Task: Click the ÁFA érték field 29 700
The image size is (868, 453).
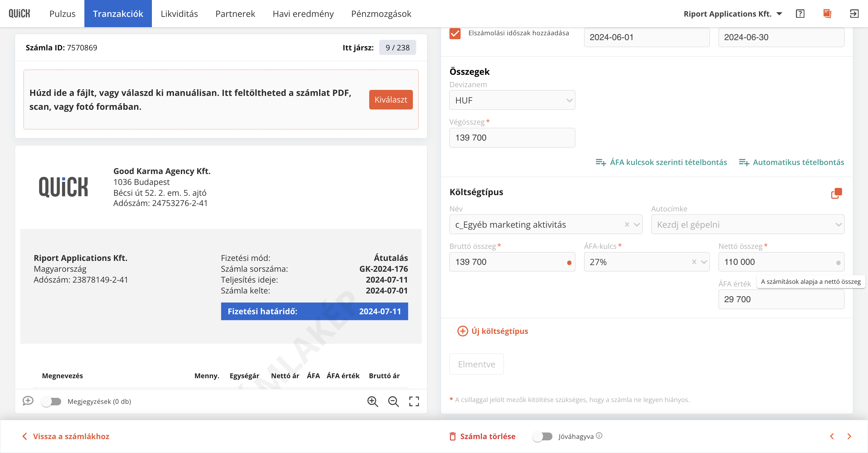Action: 781,299
